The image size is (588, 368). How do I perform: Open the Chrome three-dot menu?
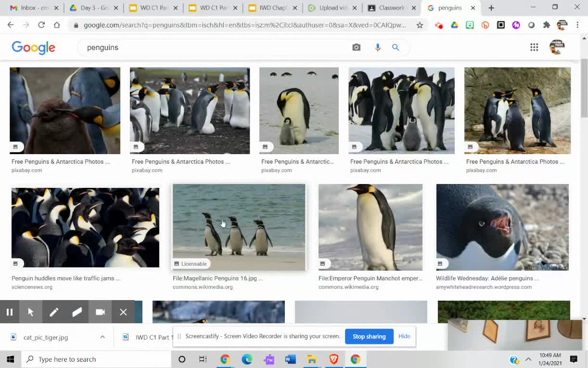(x=577, y=25)
